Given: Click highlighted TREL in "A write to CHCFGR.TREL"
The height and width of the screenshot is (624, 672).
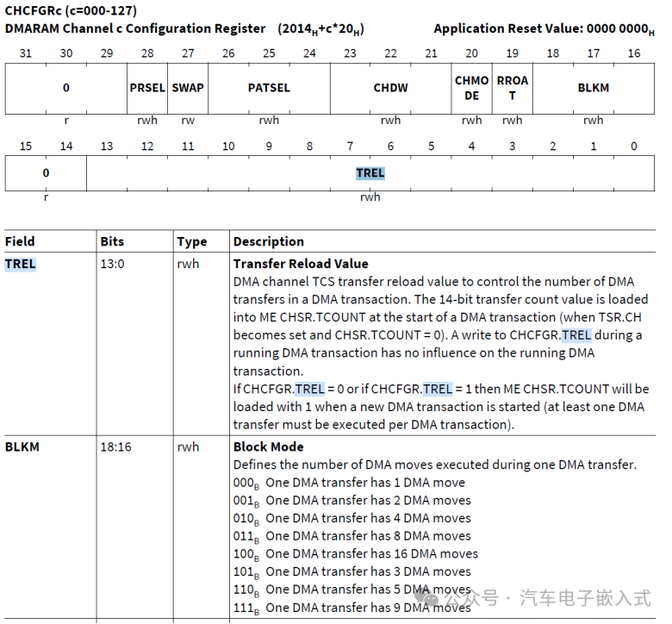Looking at the screenshot, I should click(576, 335).
